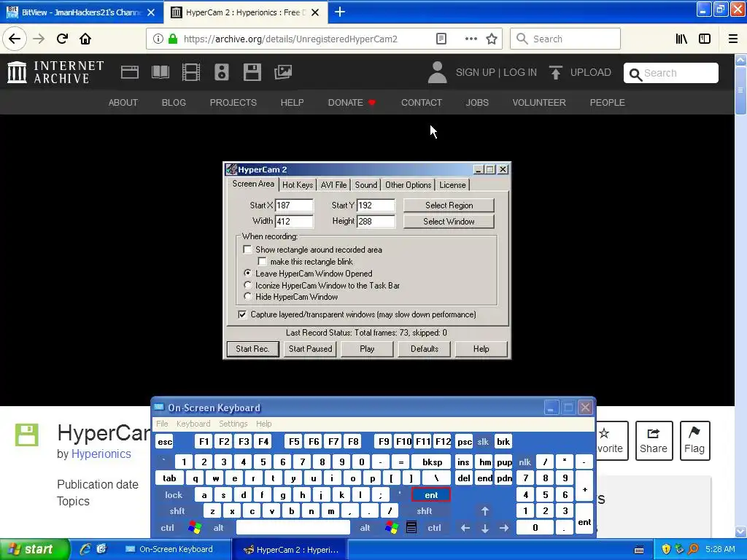Click the Start X input field
The width and height of the screenshot is (747, 560).
(x=294, y=205)
